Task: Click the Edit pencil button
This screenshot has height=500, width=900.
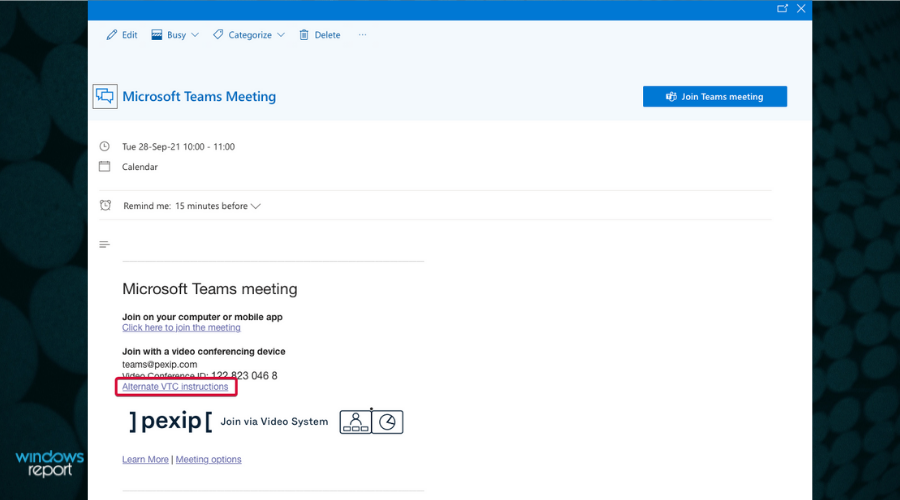Action: 122,35
